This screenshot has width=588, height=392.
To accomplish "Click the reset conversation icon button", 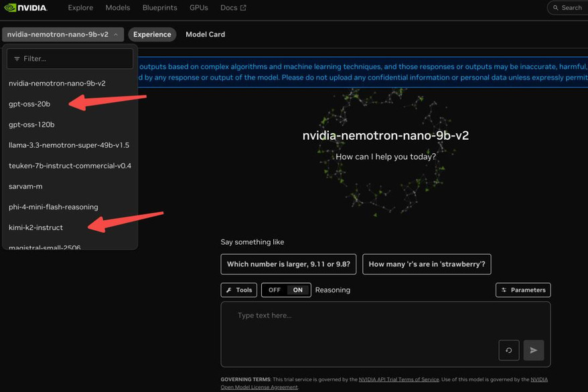I will pyautogui.click(x=508, y=350).
